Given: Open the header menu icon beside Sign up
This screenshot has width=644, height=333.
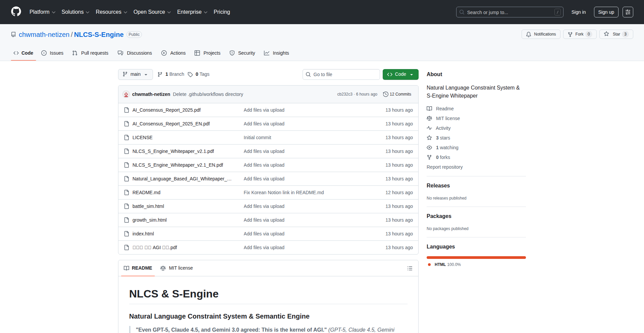Looking at the screenshot, I should (628, 12).
